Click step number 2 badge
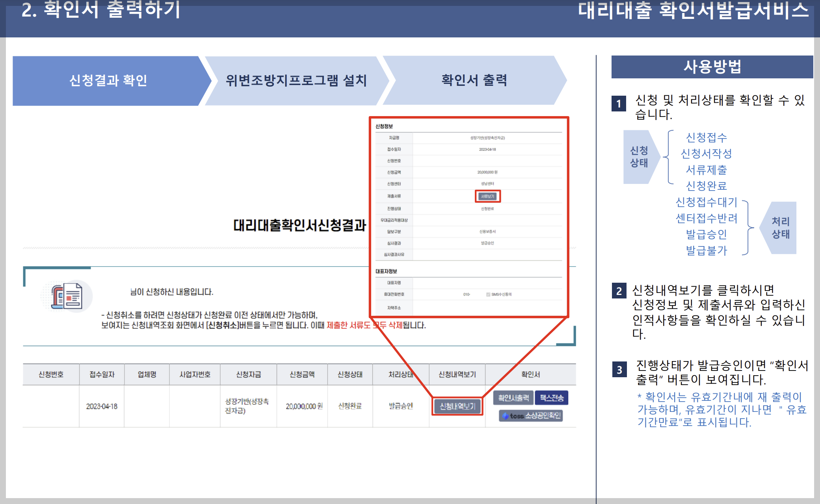This screenshot has height=504, width=820. click(x=619, y=291)
